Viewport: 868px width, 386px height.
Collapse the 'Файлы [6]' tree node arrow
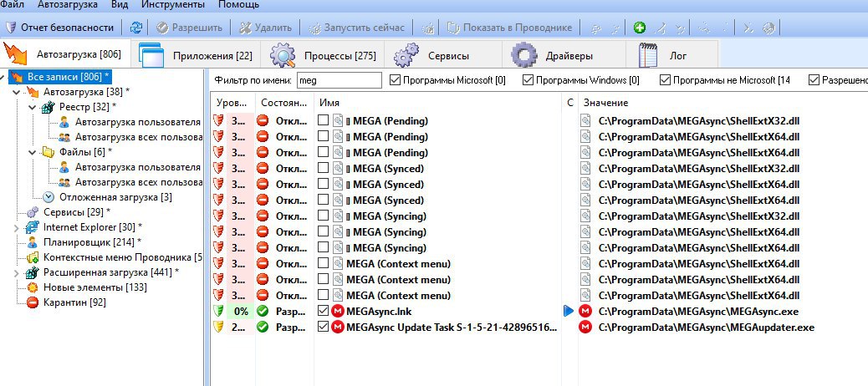(x=33, y=152)
